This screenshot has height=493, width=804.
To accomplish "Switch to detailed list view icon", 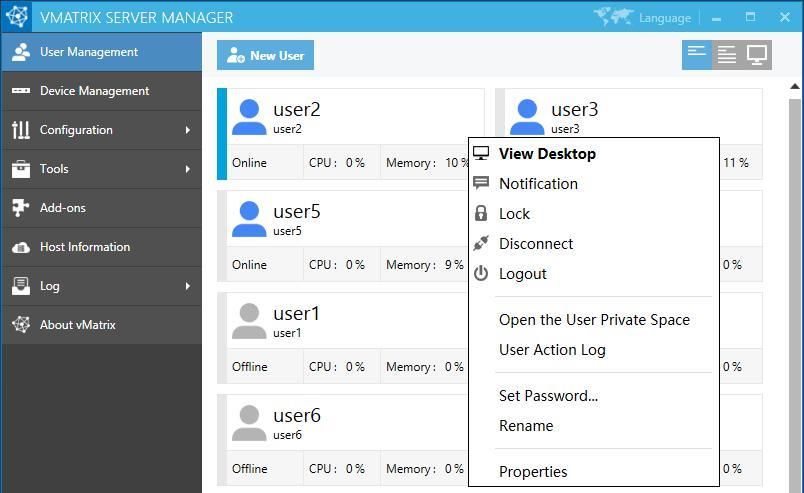I will pyautogui.click(x=727, y=54).
